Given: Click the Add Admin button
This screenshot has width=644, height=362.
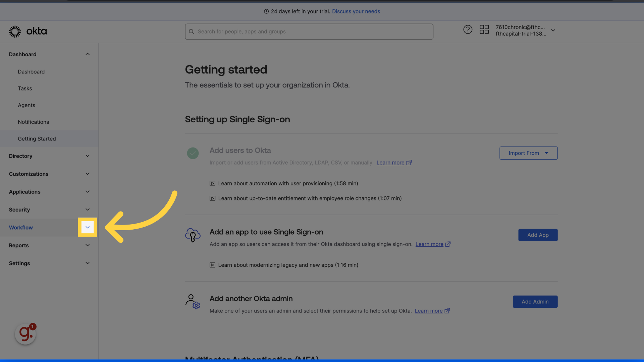Looking at the screenshot, I should pyautogui.click(x=535, y=302).
